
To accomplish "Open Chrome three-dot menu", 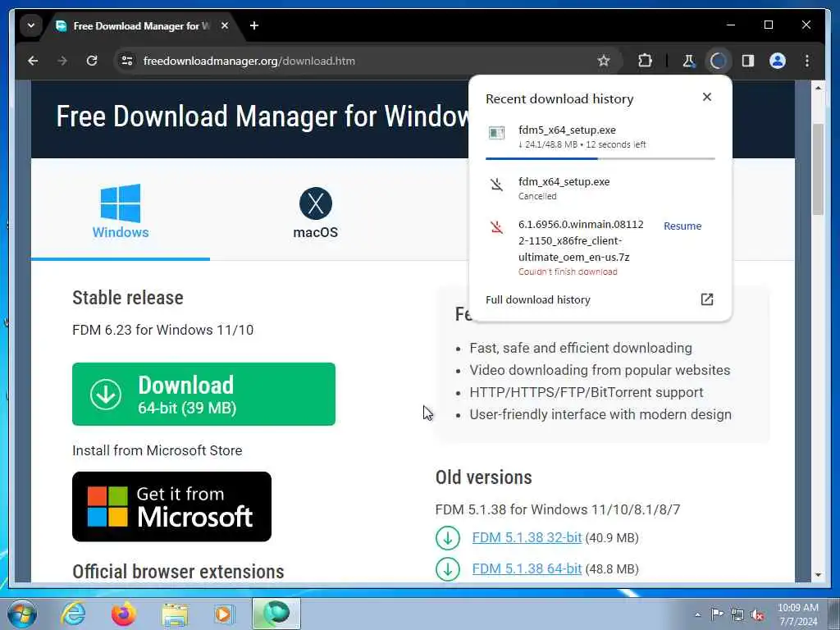I will pyautogui.click(x=807, y=61).
